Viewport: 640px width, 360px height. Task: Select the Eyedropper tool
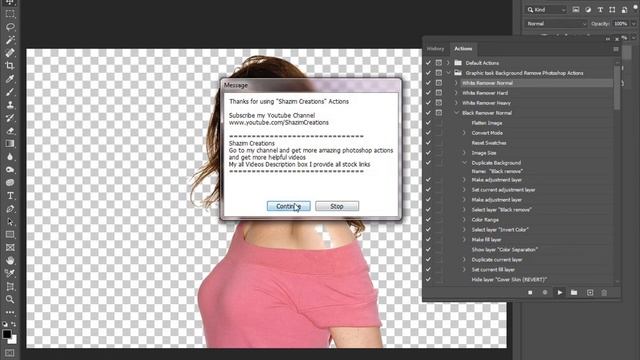10,79
